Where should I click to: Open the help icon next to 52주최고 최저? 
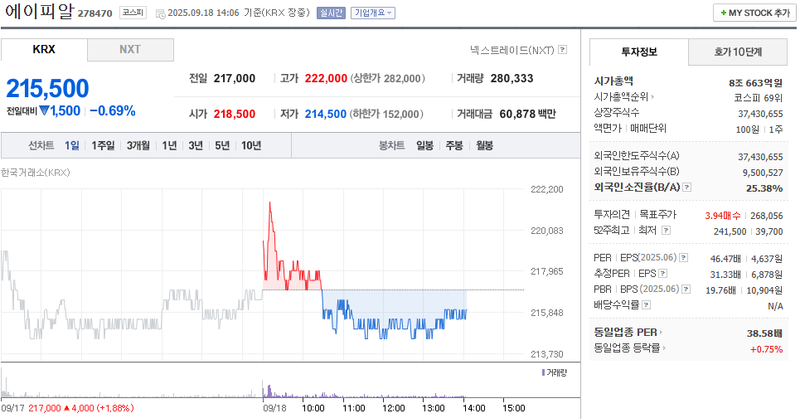pyautogui.click(x=666, y=231)
